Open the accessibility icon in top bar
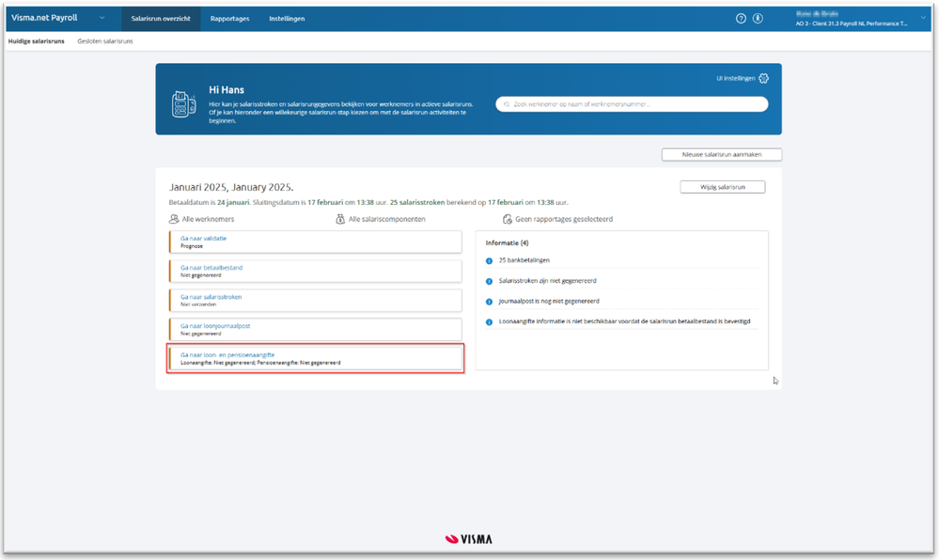The image size is (939, 560). pos(758,19)
